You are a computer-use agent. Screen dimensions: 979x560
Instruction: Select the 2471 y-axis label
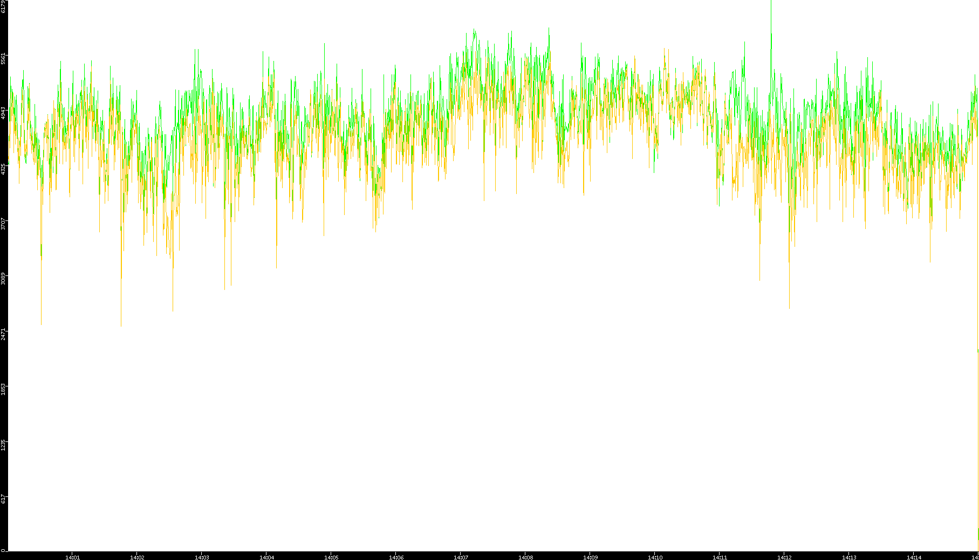coord(4,334)
